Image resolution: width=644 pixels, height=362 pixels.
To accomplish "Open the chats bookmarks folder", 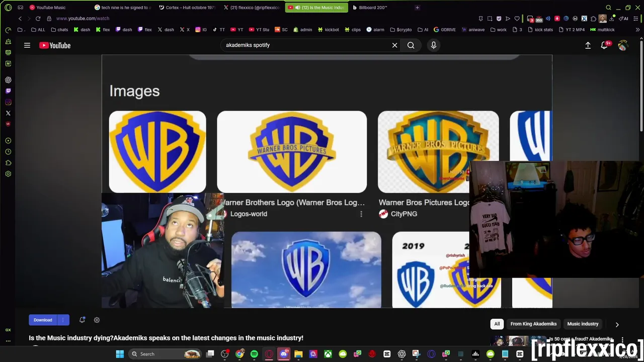I will pyautogui.click(x=59, y=30).
